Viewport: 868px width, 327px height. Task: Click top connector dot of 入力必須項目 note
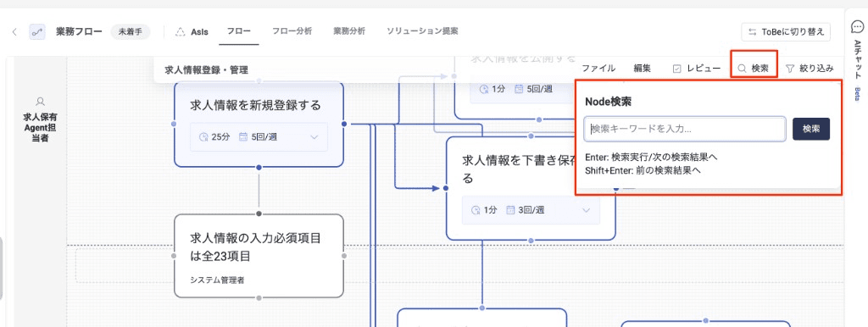tap(259, 213)
